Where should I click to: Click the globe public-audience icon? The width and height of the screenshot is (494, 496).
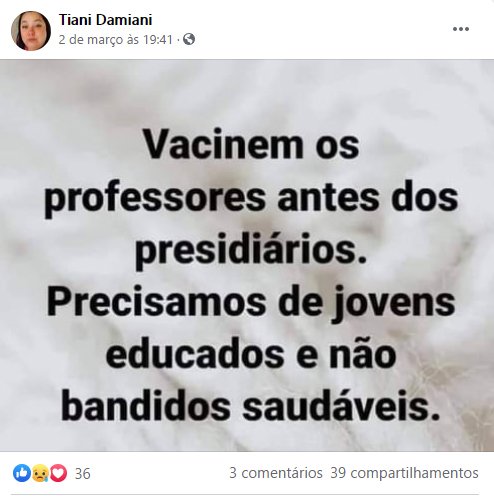(189, 39)
